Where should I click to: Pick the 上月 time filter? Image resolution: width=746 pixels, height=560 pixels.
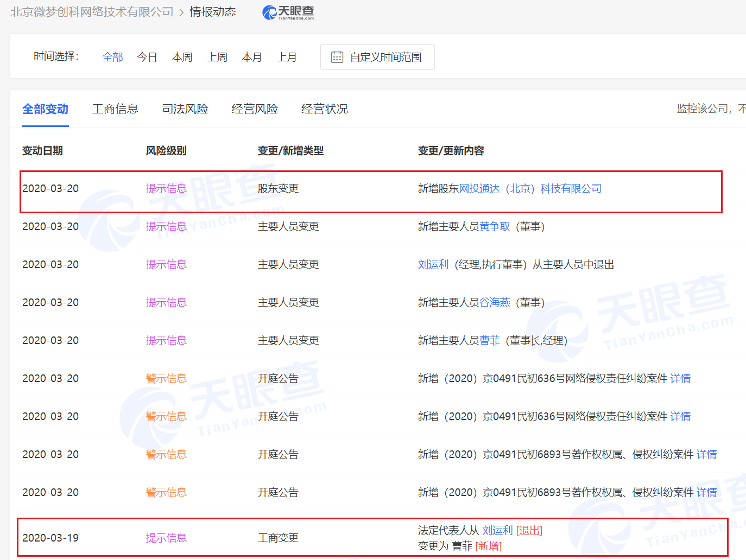point(287,57)
